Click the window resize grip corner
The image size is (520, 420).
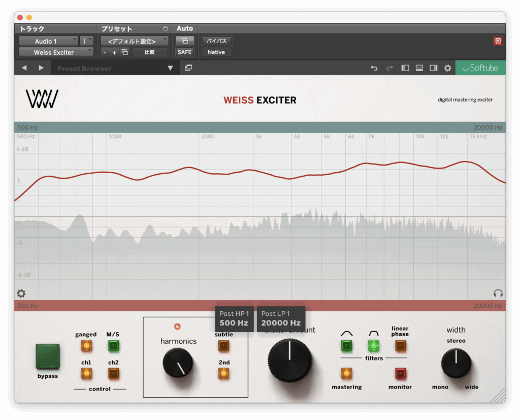click(499, 396)
